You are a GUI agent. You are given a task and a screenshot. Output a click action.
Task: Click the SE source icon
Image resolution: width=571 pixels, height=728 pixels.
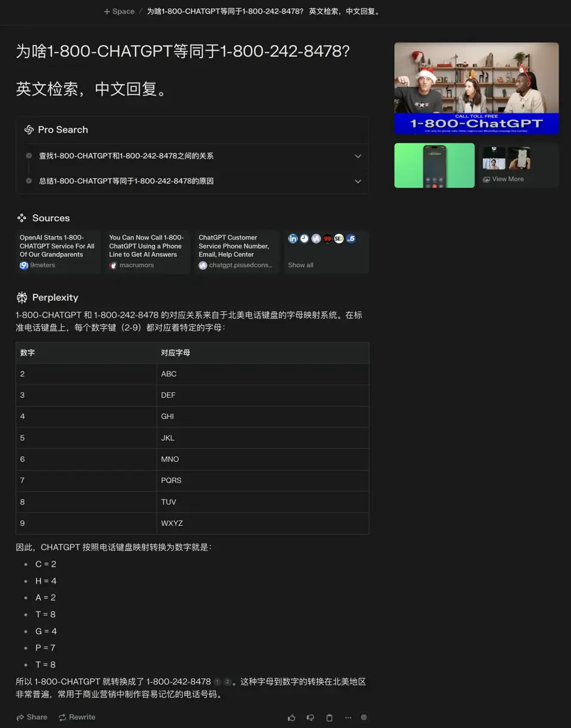pos(338,238)
